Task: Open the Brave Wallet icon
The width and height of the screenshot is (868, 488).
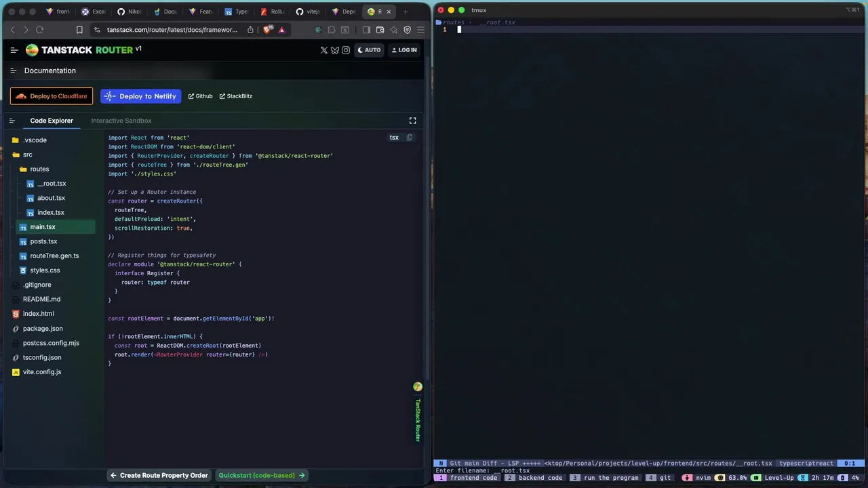Action: click(x=380, y=30)
